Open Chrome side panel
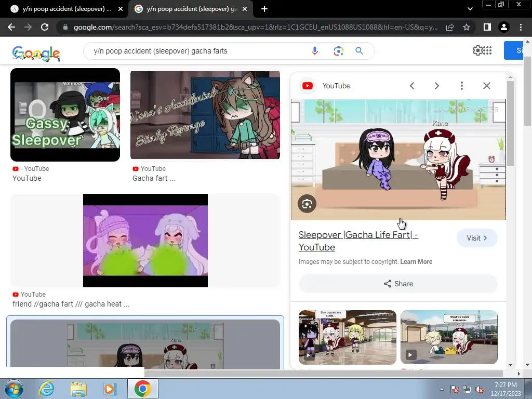The width and height of the screenshot is (532, 399). coord(487,27)
